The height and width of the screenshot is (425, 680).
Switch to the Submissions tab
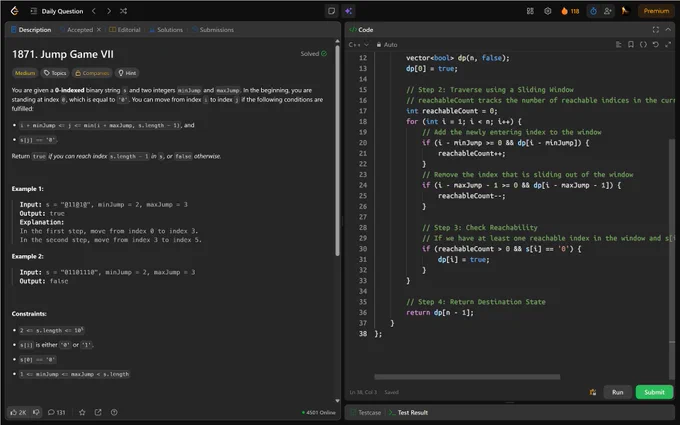[x=213, y=29]
